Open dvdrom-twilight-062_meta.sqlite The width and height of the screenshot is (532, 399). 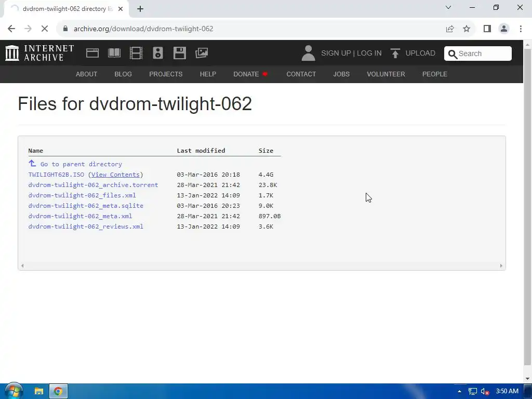(86, 206)
